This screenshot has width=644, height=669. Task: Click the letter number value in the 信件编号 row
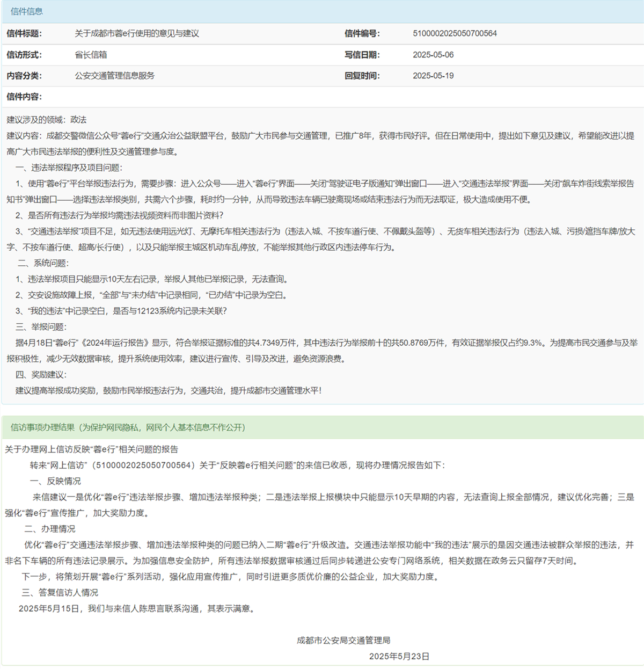pos(455,33)
